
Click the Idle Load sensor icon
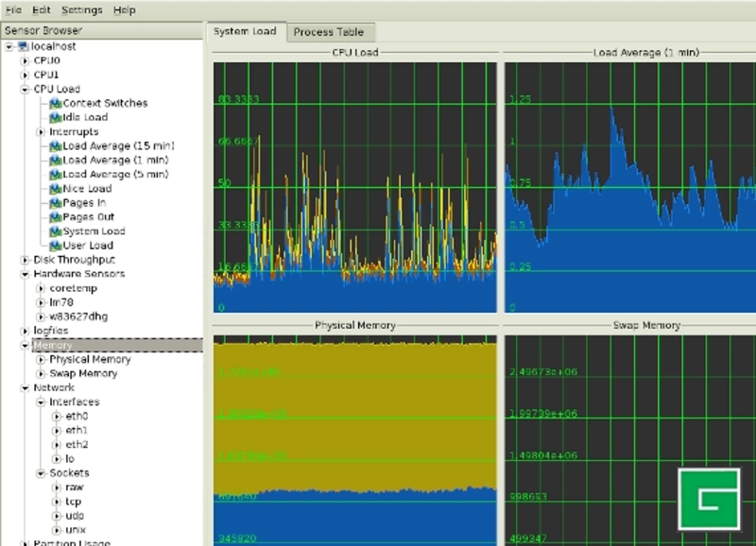pyautogui.click(x=56, y=118)
